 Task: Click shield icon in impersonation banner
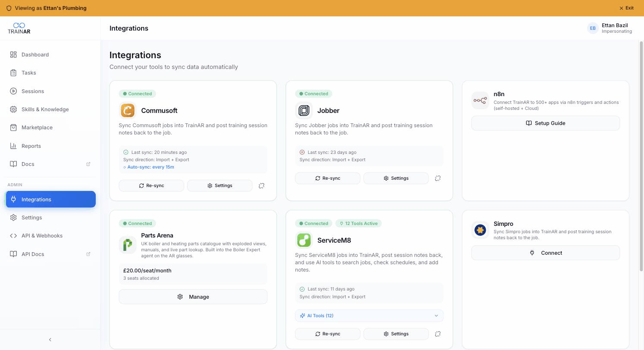click(9, 8)
